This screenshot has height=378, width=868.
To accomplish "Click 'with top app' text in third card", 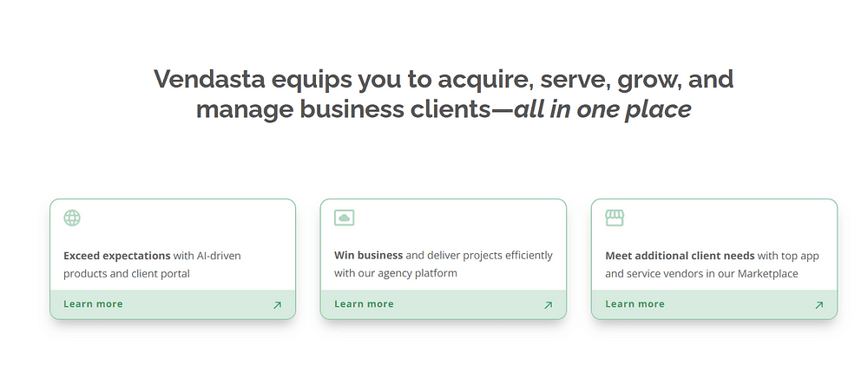I will tap(788, 257).
